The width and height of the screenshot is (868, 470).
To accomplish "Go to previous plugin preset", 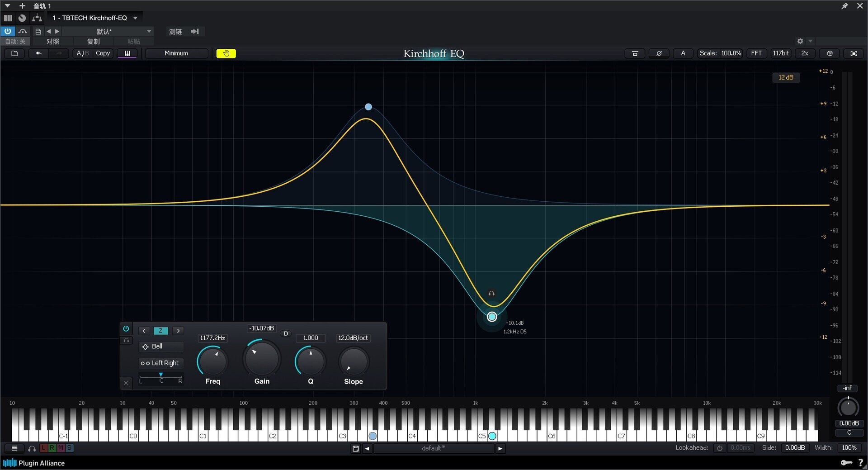I will [367, 449].
